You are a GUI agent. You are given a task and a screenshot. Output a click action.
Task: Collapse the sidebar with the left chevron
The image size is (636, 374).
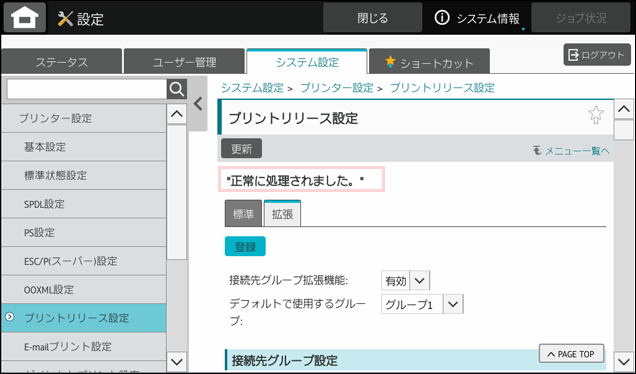click(198, 104)
